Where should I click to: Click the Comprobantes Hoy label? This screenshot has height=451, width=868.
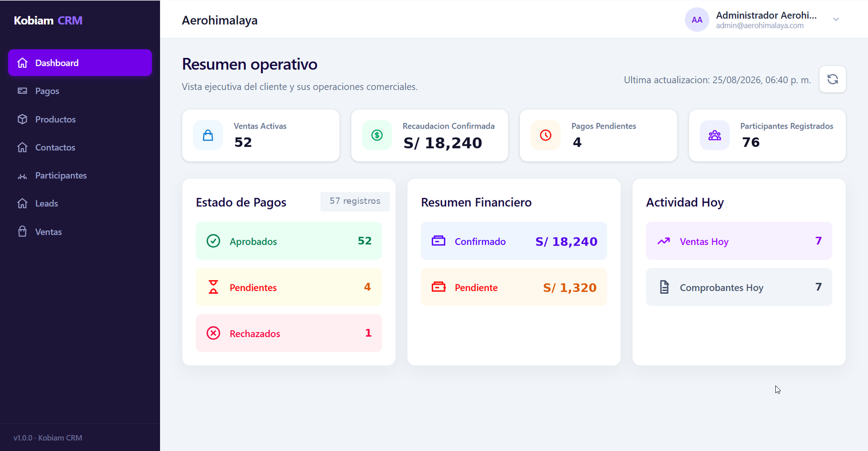722,287
